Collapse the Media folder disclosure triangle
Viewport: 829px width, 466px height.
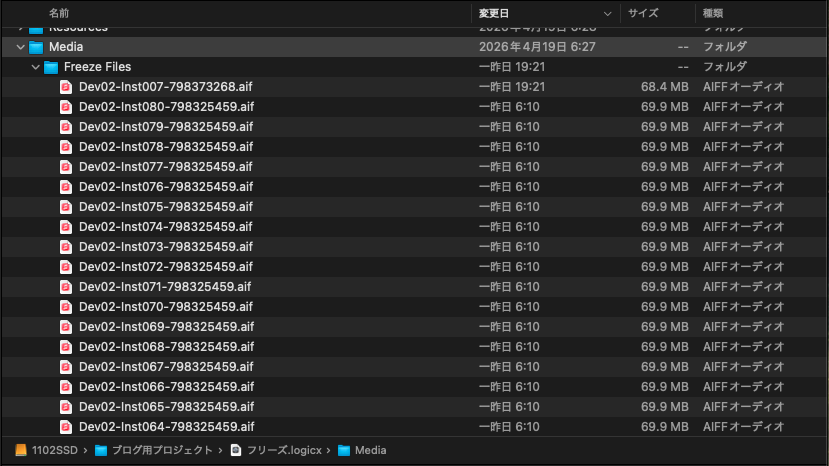20,47
